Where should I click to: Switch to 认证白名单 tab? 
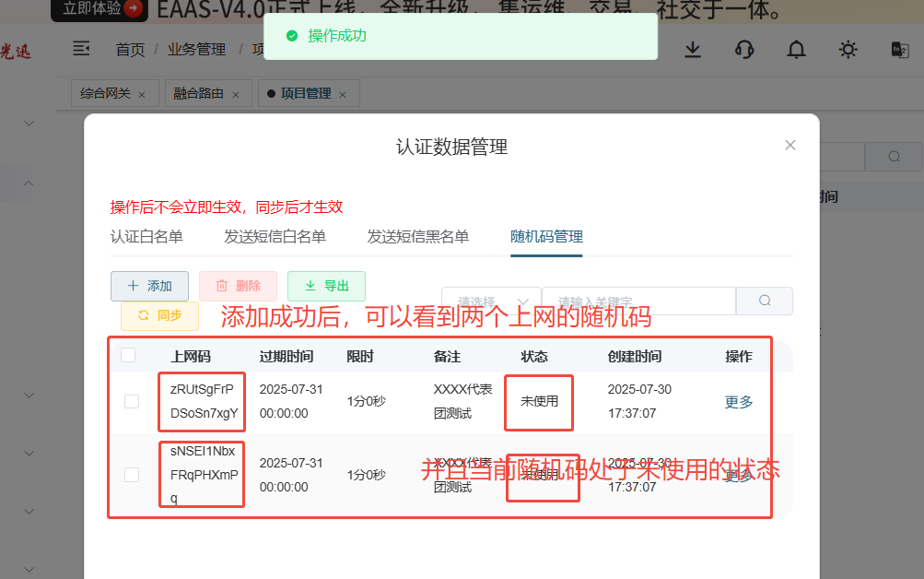coord(146,237)
